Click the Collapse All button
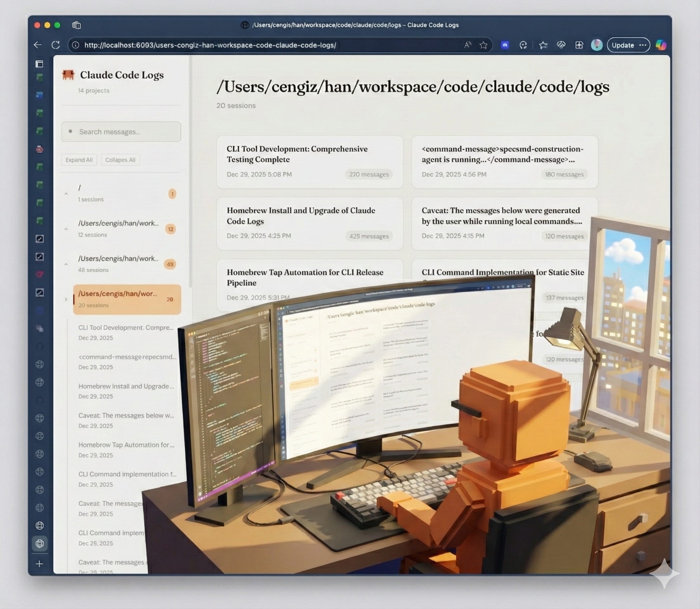Image resolution: width=700 pixels, height=609 pixels. 120,160
